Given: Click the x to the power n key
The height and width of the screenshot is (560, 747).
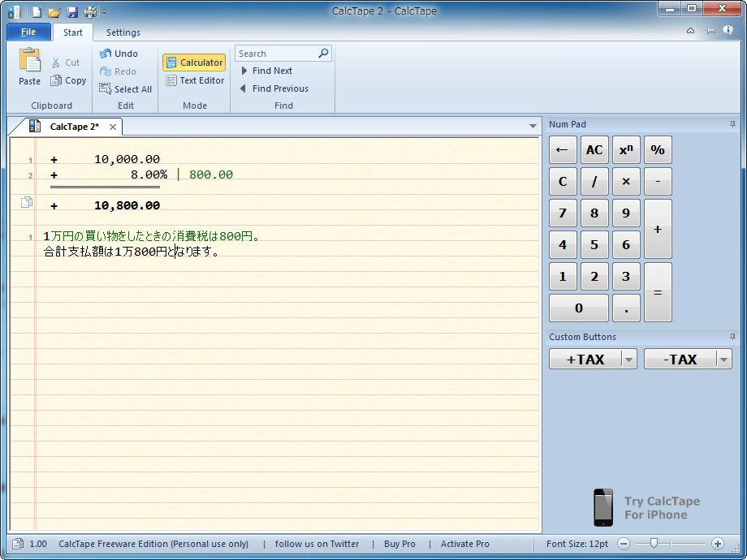Looking at the screenshot, I should point(626,150).
